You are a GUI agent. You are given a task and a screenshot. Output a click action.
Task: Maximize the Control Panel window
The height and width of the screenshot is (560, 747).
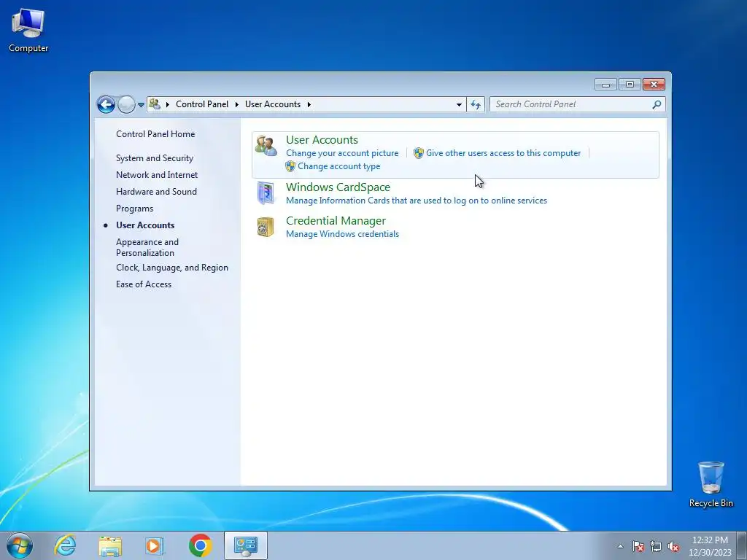[630, 85]
